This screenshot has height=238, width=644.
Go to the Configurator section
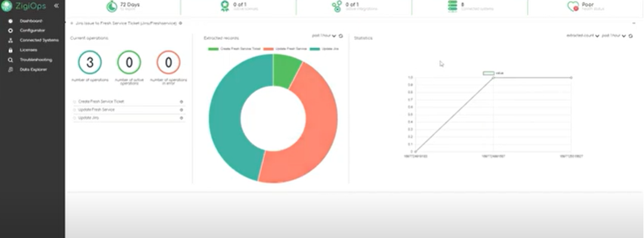click(32, 30)
